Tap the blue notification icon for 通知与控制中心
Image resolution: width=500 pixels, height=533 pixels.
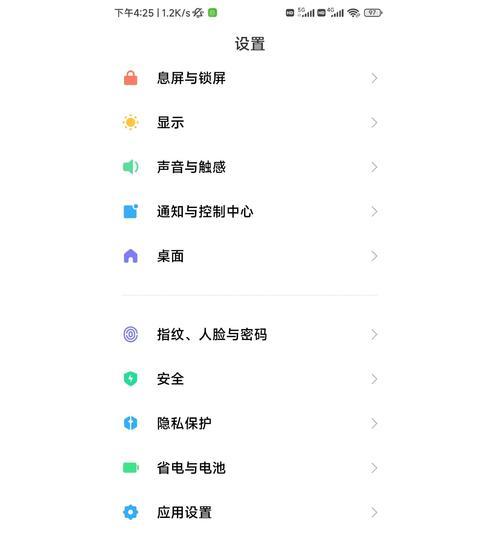point(131,211)
